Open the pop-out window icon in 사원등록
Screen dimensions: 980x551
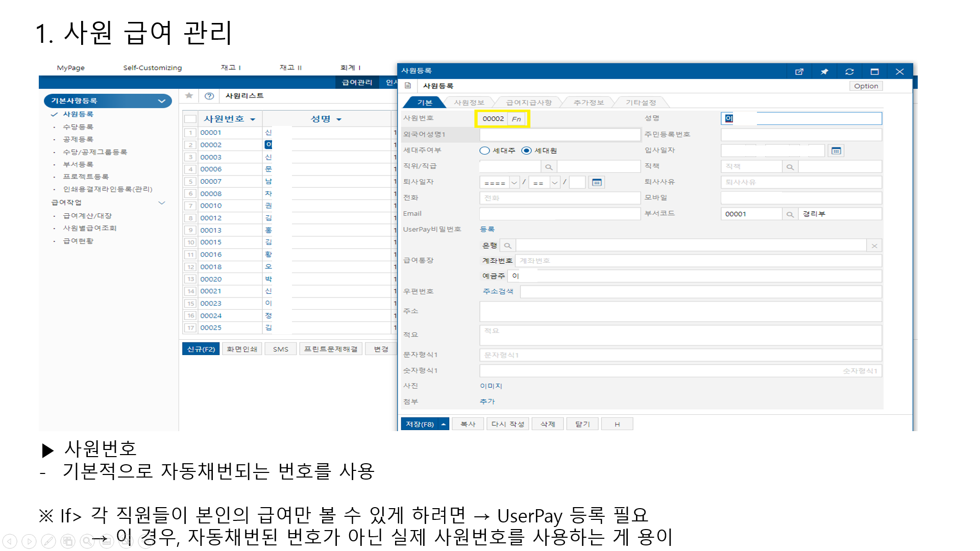(x=799, y=71)
